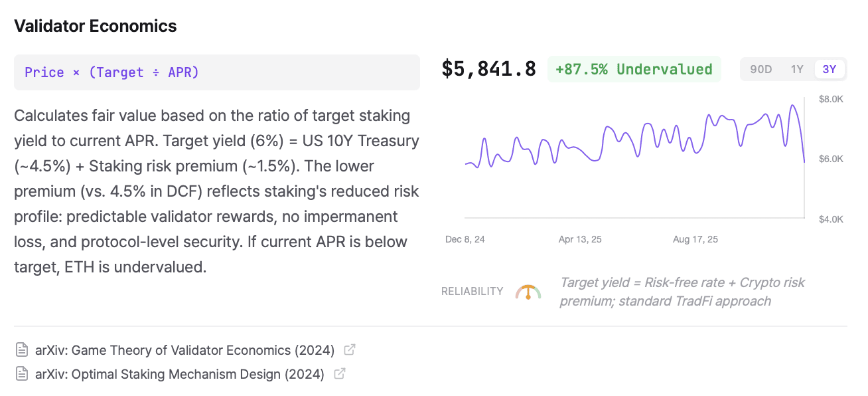Click the Apr 13, 25 axis label

(x=580, y=239)
